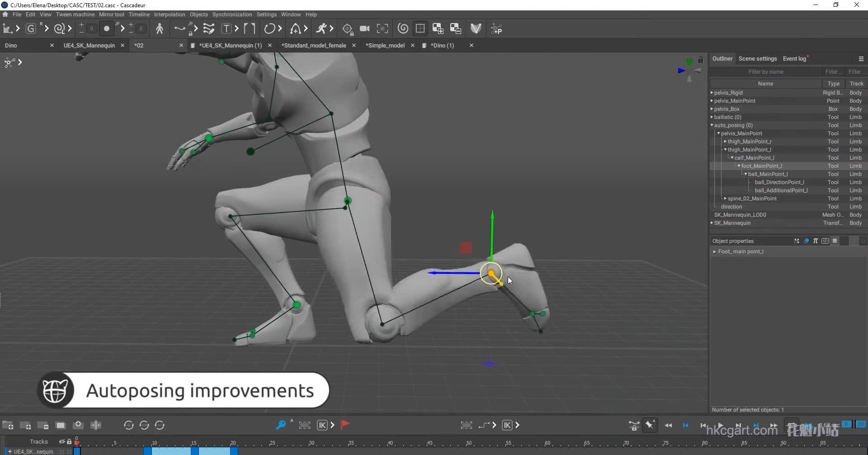This screenshot has height=455, width=868.
Task: Toggle the point controller circle button
Action: 107,28
